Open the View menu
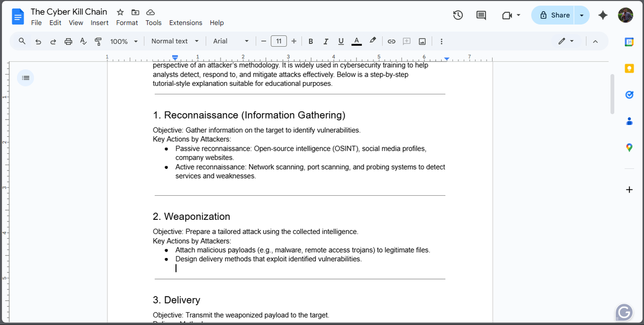This screenshot has width=644, height=325. point(76,23)
